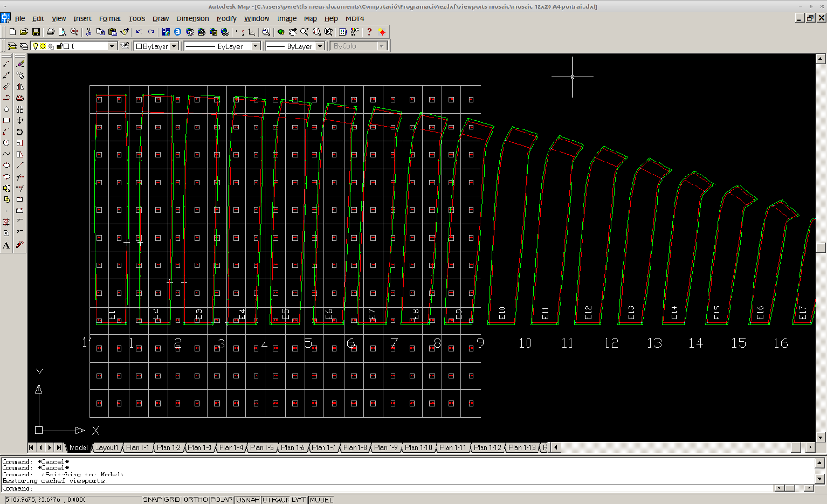Click the Redo arrow icon
This screenshot has height=504, width=827.
pyautogui.click(x=152, y=32)
